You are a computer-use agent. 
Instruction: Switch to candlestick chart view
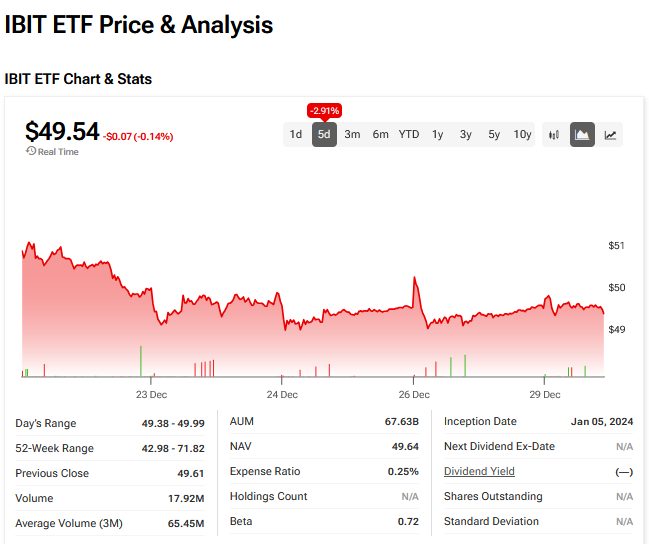click(554, 134)
